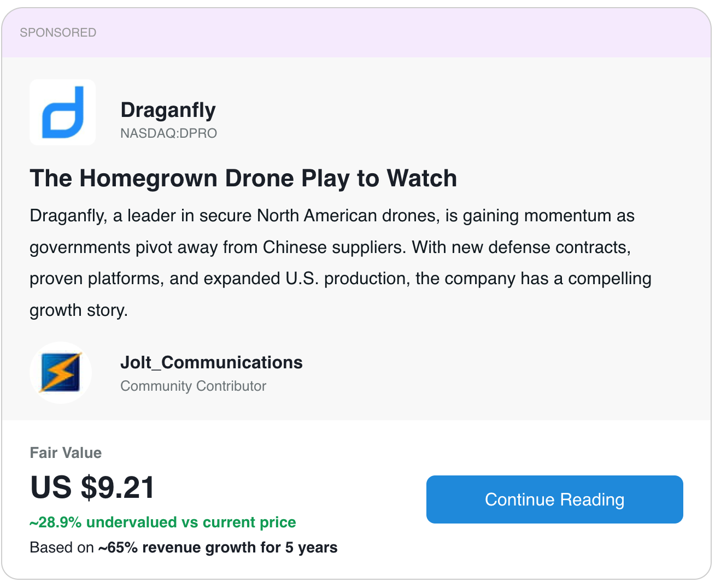Open "The Homegrown Drone Play to Watch" headline
The height and width of the screenshot is (588, 715).
tap(243, 179)
